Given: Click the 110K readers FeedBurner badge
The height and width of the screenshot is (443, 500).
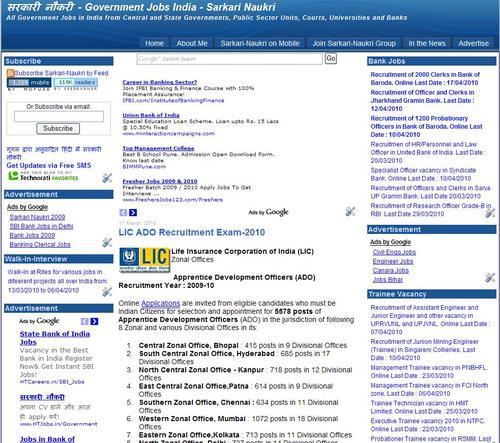Looking at the screenshot, I should (76, 82).
